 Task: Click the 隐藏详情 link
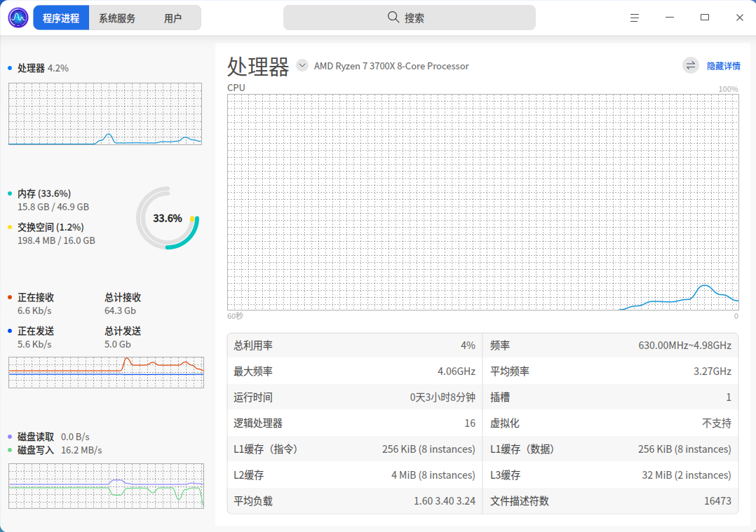point(723,66)
